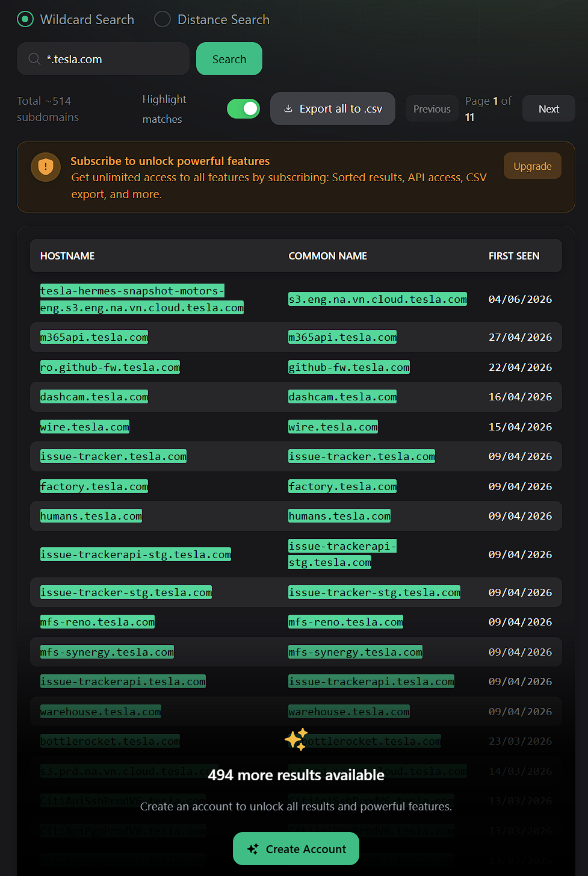Screen dimensions: 588x876
Task: Click the green Search button
Action: click(229, 59)
